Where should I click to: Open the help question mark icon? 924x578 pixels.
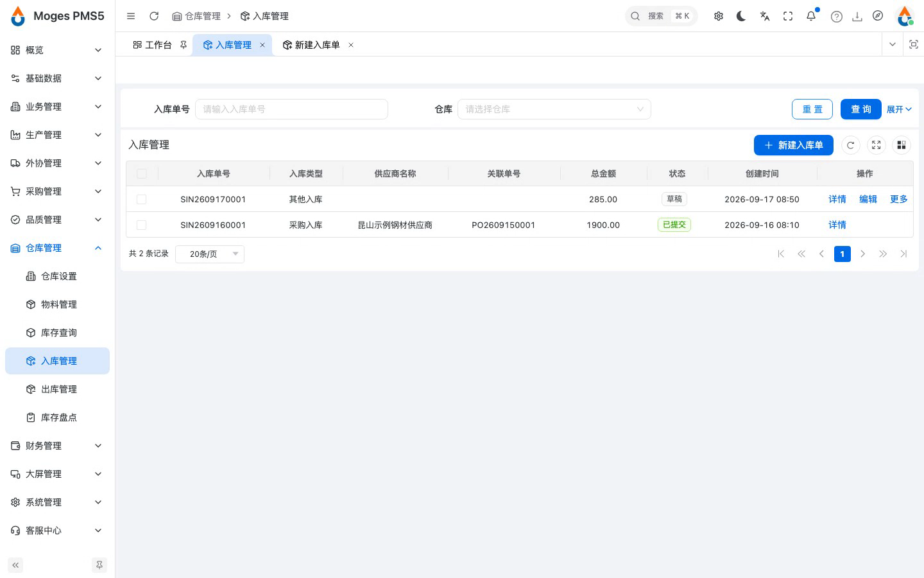837,17
